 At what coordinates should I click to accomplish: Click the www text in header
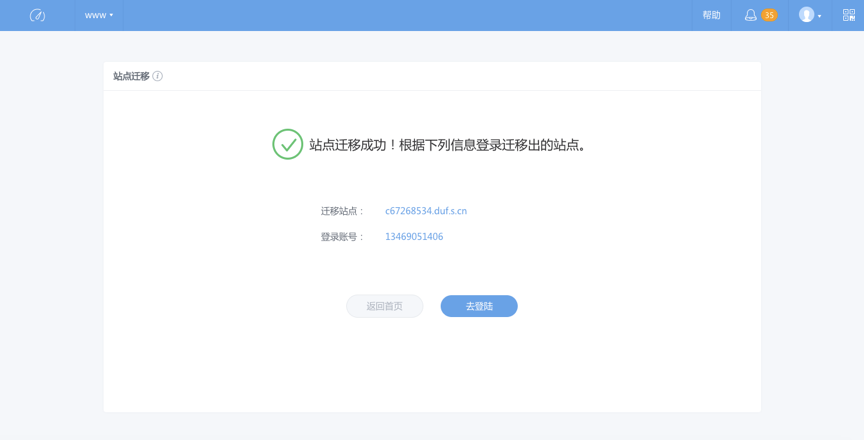[95, 15]
